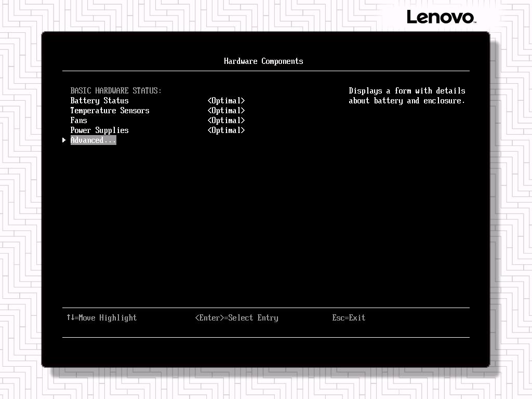Open the Temperature Sensors Optimal value
Screen dimensions: 532x399
click(226, 111)
